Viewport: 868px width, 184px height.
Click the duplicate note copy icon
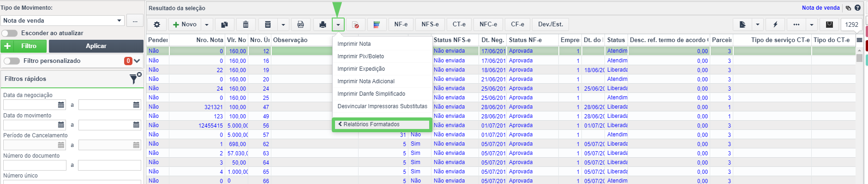224,25
